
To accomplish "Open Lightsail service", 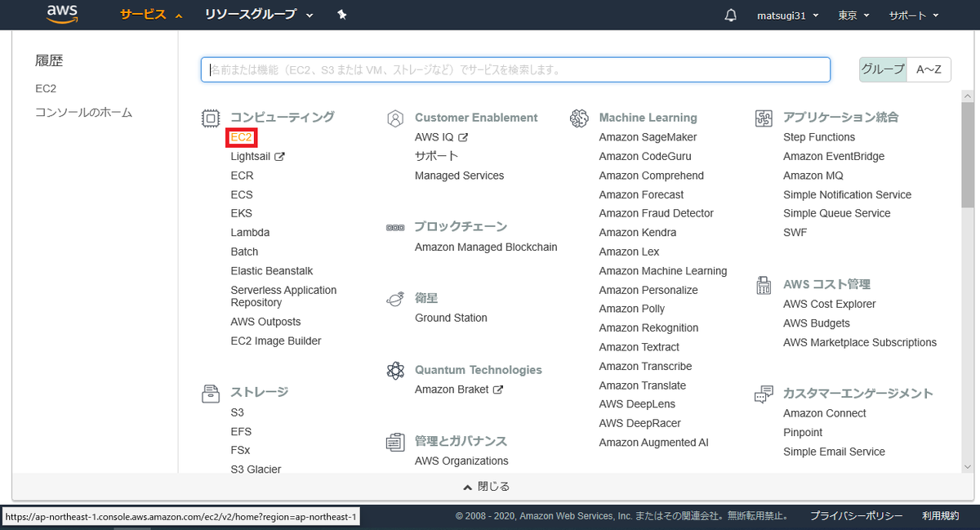I will tap(252, 157).
